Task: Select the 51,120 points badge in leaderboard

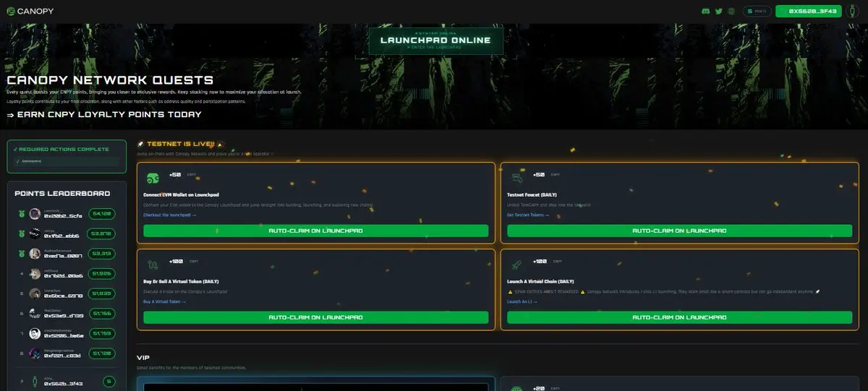Action: [101, 353]
